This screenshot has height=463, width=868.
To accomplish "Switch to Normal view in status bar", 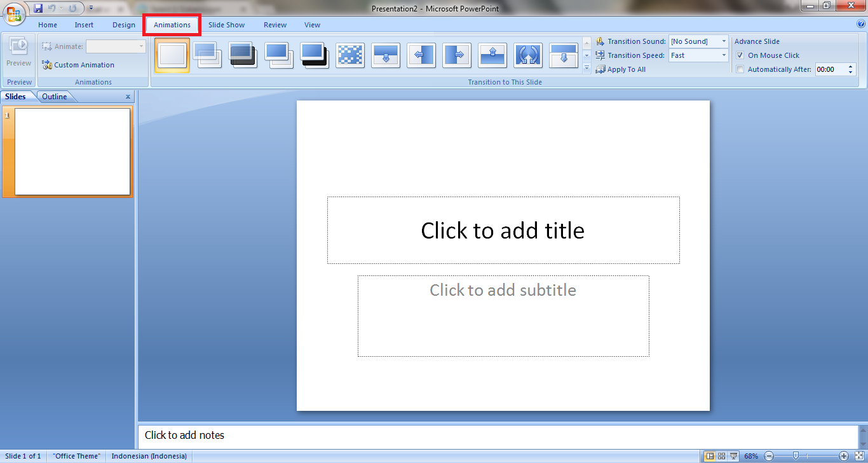I will (x=710, y=456).
